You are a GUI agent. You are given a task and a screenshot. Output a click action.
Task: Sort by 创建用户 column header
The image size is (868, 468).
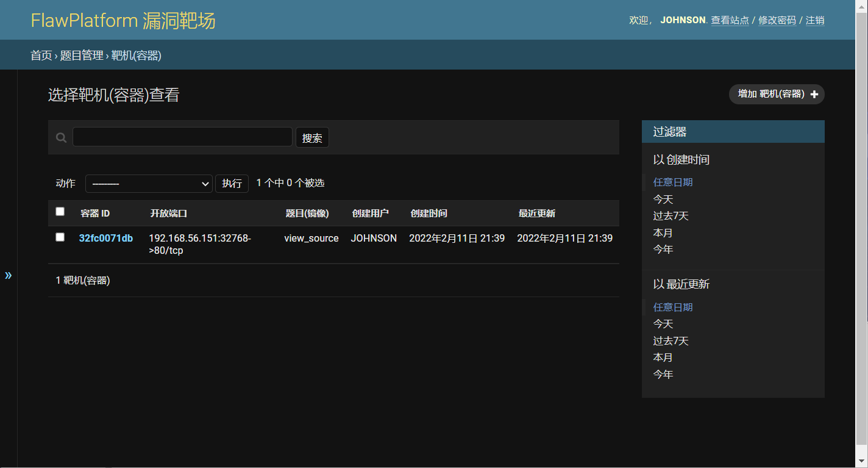point(370,214)
